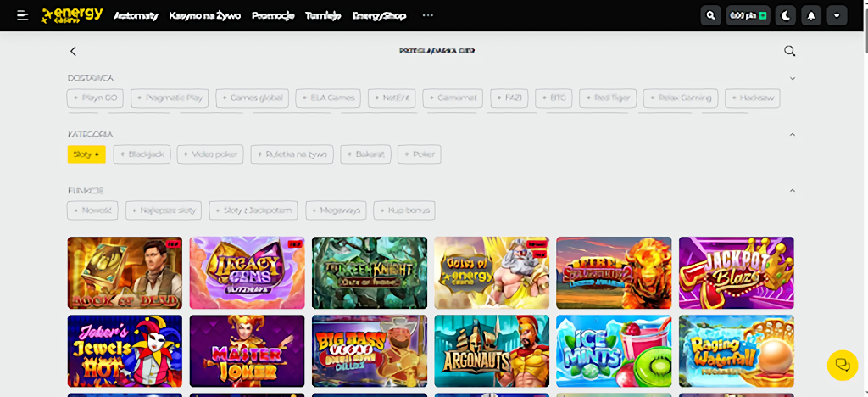The height and width of the screenshot is (397, 868).
Task: Filter by the Pragmatic Play provider
Action: point(170,98)
